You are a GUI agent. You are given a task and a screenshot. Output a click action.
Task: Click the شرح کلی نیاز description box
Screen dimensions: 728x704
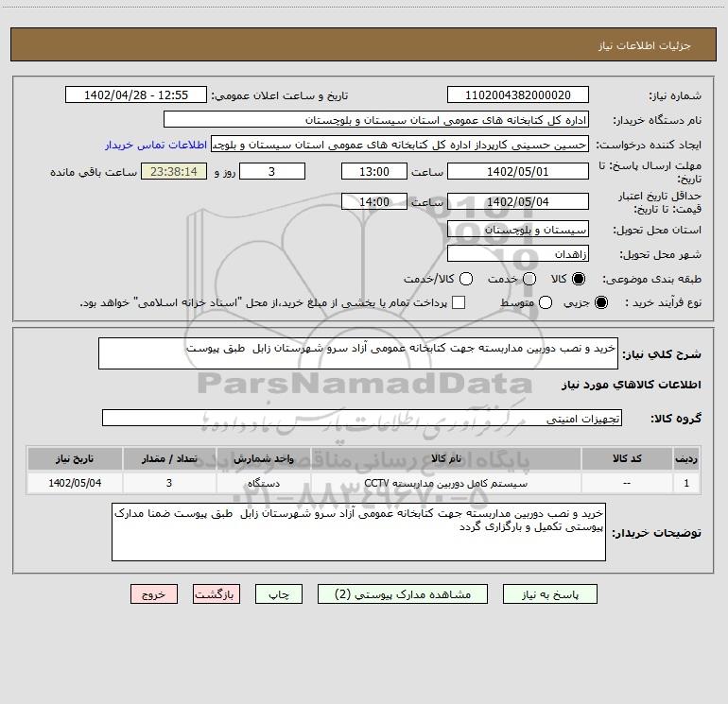[358, 353]
